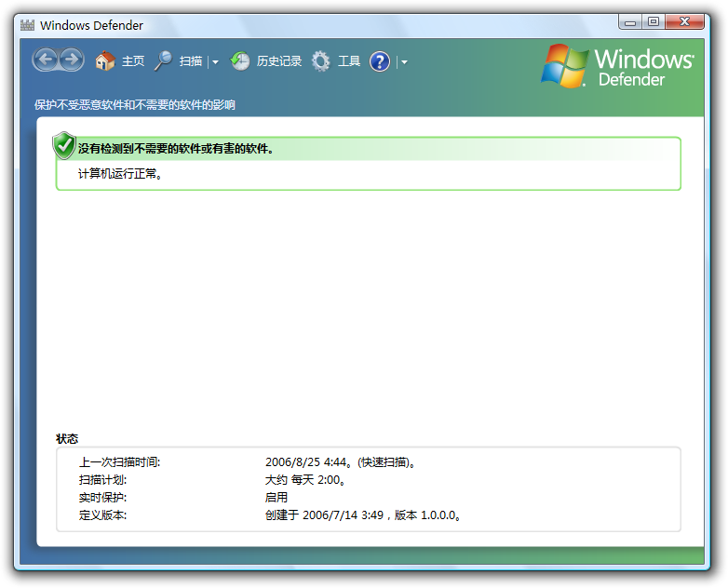
Task: Click the real-time protection value 启用
Action: coord(276,498)
